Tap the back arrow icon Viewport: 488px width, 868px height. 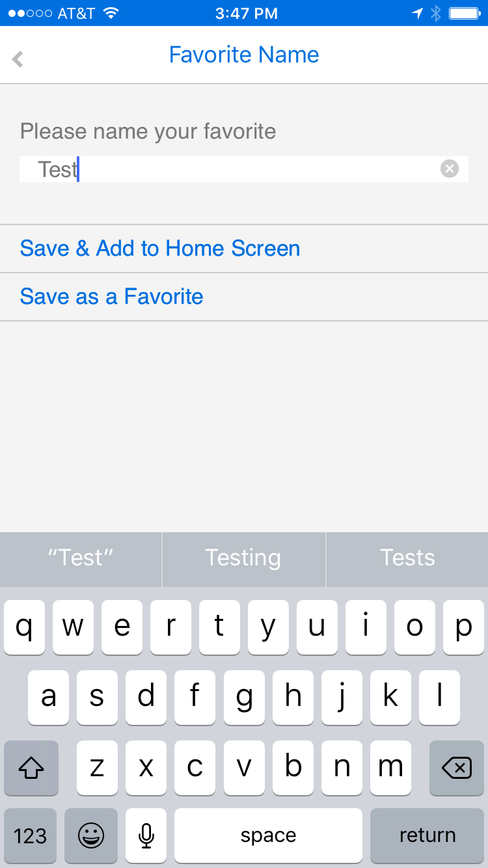point(18,59)
